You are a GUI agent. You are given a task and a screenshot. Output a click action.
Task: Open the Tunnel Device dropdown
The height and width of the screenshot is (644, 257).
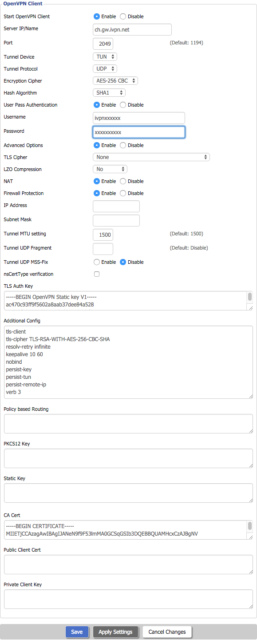pyautogui.click(x=105, y=57)
